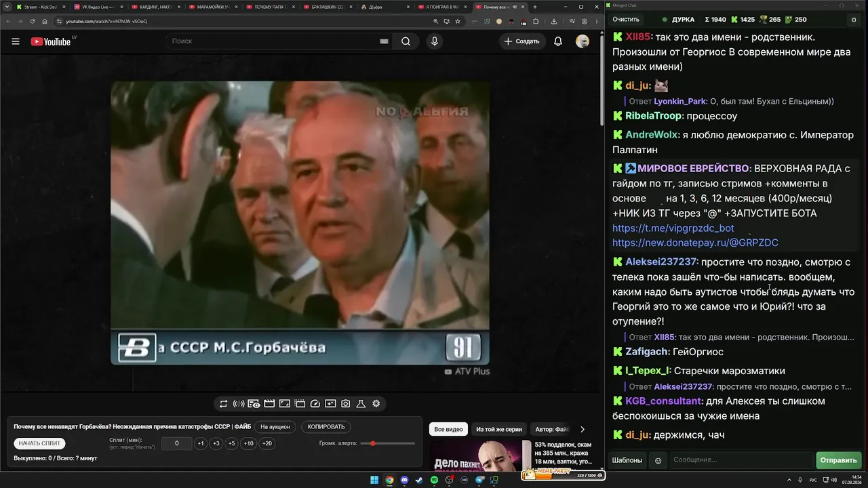Click the flask icon in player toolbar

[x=361, y=404]
